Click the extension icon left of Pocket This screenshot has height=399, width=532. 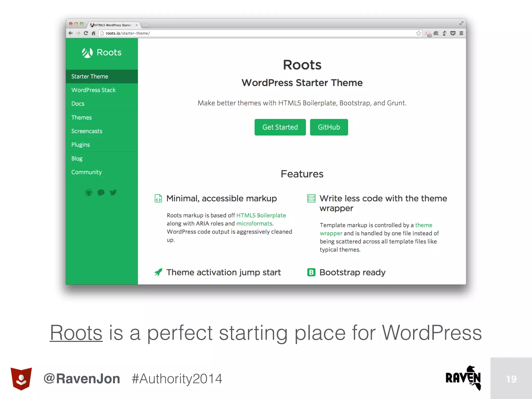[x=445, y=33]
